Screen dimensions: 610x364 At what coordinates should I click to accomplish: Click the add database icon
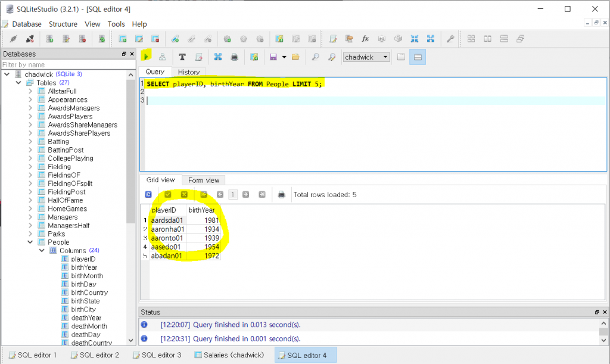[50, 39]
